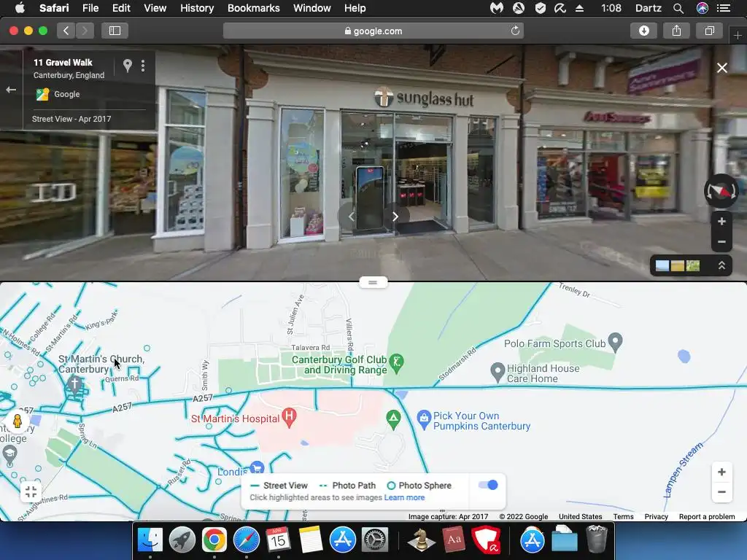Zoom out on the map
747x560 pixels.
click(x=721, y=492)
